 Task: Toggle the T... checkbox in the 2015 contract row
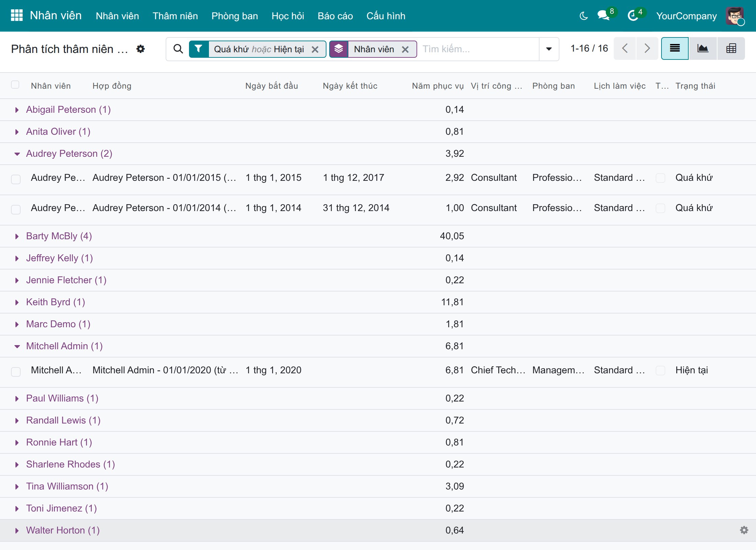coord(660,178)
